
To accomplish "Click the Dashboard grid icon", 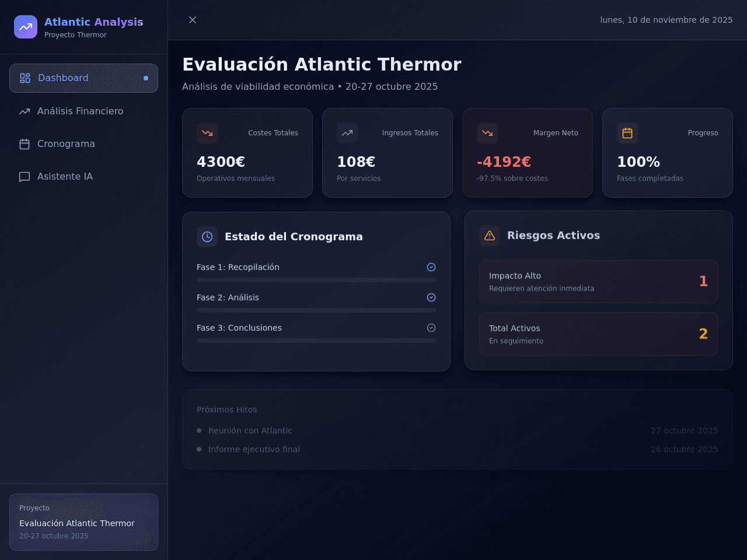I will pyautogui.click(x=25, y=78).
